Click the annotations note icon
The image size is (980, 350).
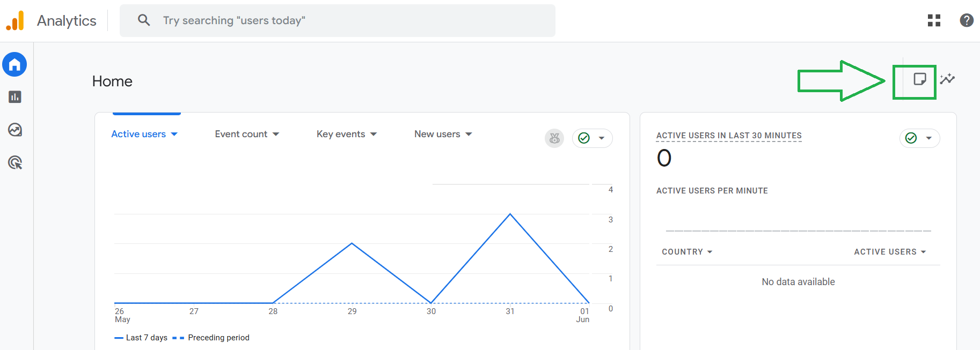[919, 79]
